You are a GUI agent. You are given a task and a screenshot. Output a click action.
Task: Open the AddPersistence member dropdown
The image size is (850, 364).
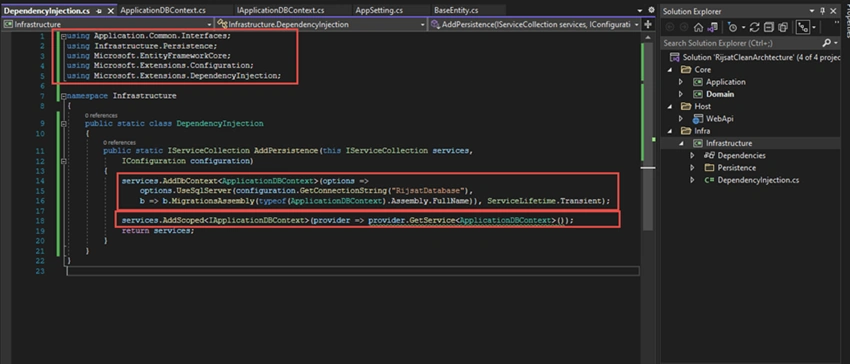[x=636, y=25]
